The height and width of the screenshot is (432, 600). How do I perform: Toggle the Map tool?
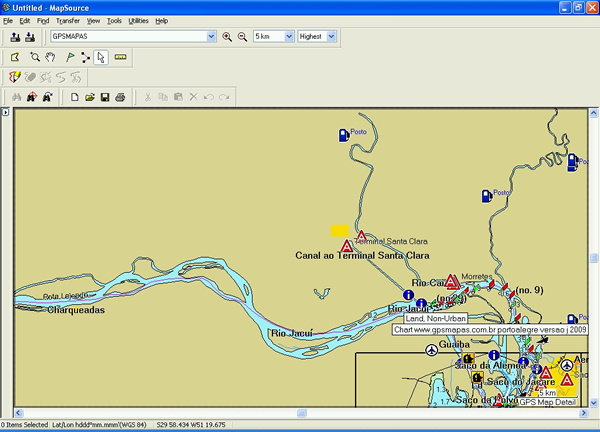pyautogui.click(x=15, y=57)
